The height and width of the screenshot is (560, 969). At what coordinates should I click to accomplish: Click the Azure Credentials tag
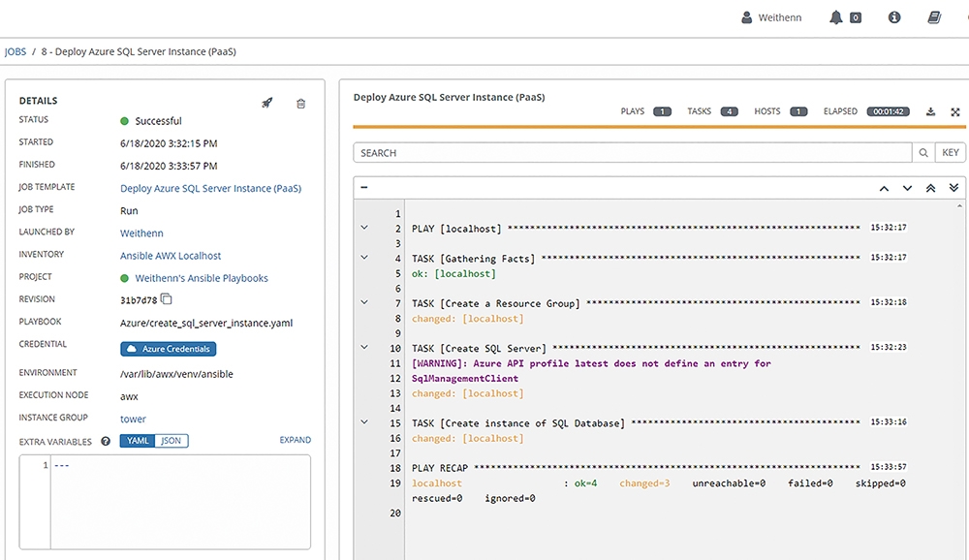pos(168,349)
